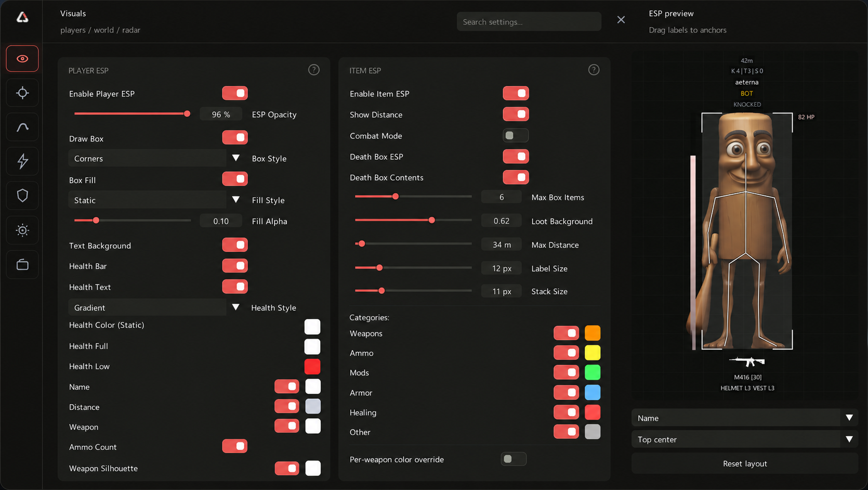Switch off Ammo Count

tap(235, 446)
